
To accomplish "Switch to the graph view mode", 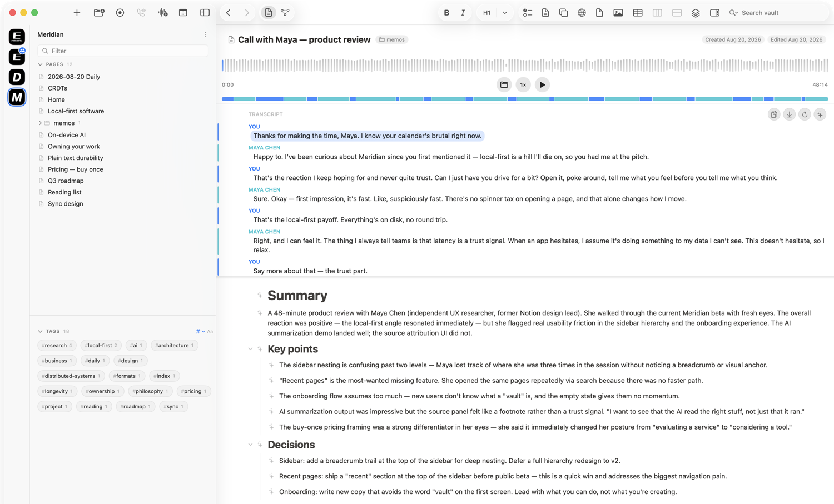I will point(285,13).
